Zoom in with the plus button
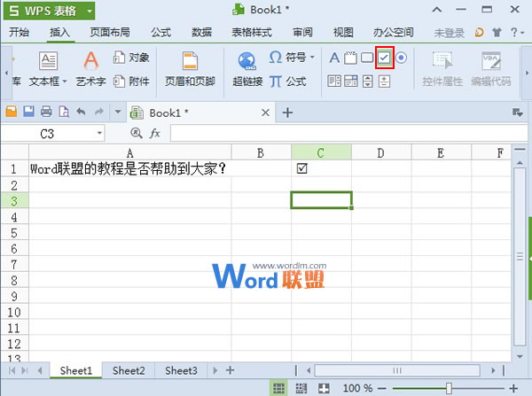Viewport: 532px width, 396px height. (513, 388)
